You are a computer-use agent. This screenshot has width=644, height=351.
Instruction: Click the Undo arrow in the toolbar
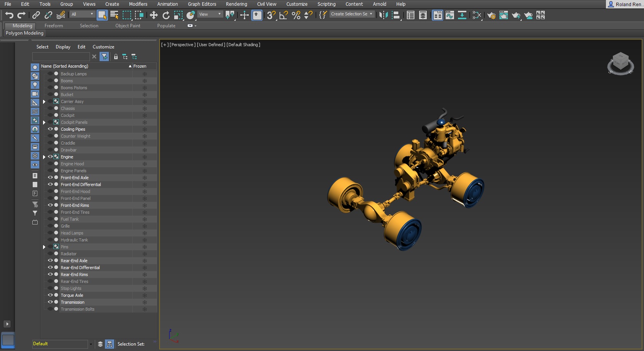point(9,15)
